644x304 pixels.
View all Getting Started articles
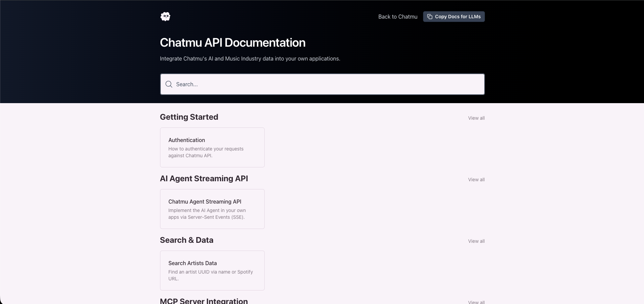click(476, 118)
